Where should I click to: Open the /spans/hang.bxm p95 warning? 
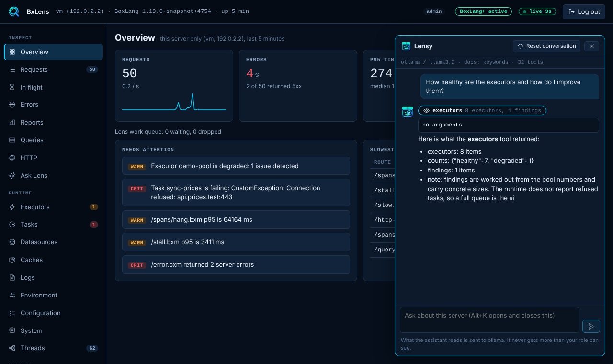tap(236, 219)
